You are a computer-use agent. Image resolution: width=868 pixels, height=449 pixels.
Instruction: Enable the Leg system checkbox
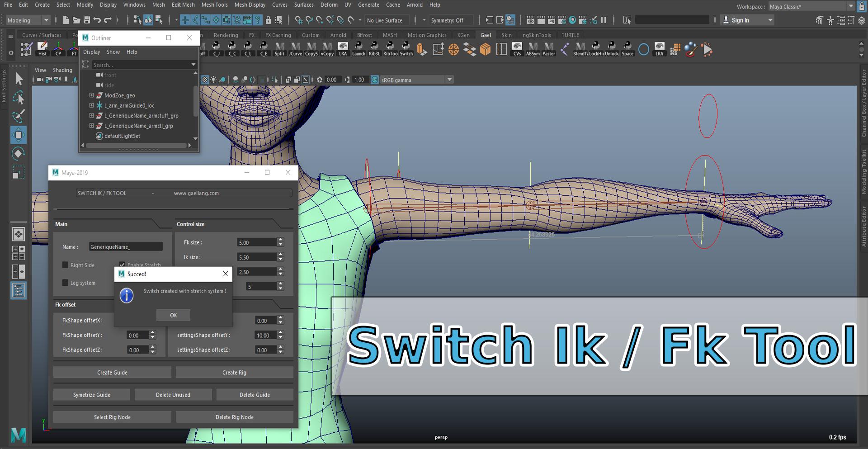(x=66, y=283)
